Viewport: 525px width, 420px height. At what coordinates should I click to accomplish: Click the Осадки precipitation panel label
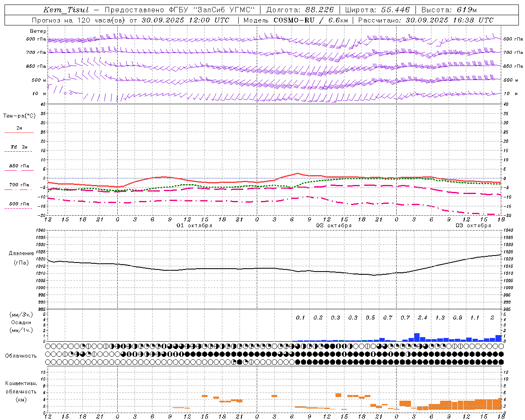click(x=21, y=322)
